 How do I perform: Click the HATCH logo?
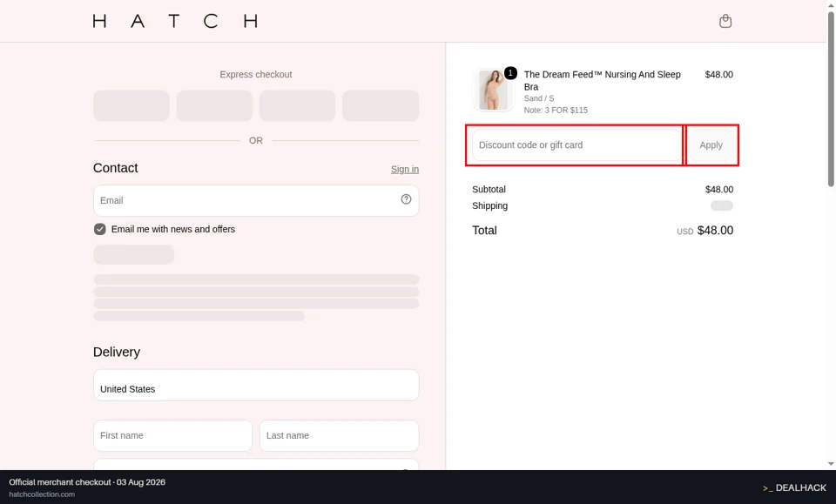coord(175,21)
